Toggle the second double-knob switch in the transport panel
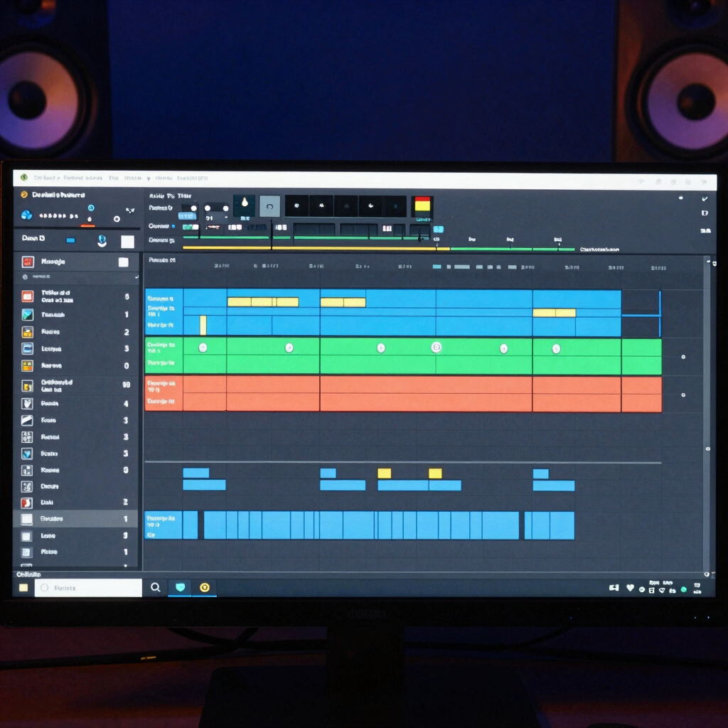This screenshot has width=728, height=728. tap(216, 208)
